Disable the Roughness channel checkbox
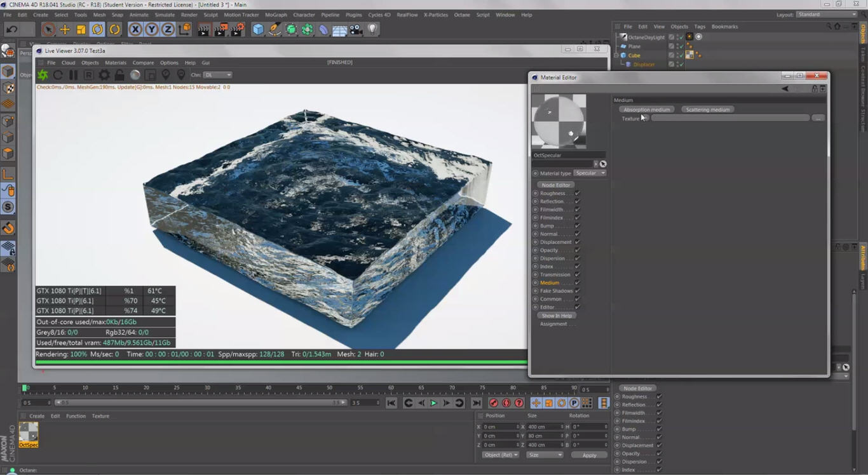This screenshot has height=475, width=868. 576,193
